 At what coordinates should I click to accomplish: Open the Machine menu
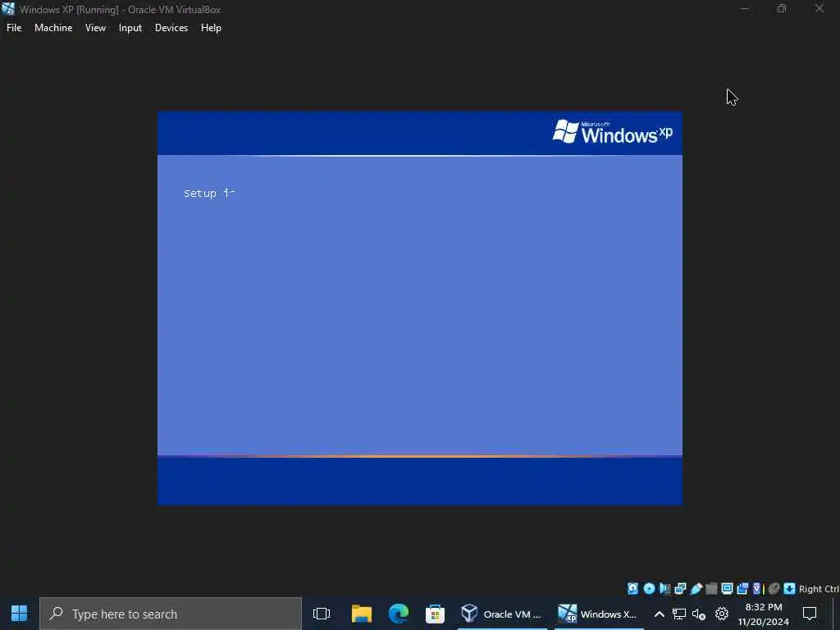pos(53,28)
